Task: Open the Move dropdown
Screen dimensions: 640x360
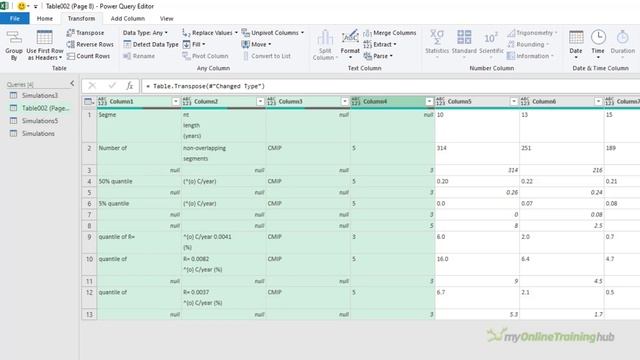Action: click(x=269, y=44)
